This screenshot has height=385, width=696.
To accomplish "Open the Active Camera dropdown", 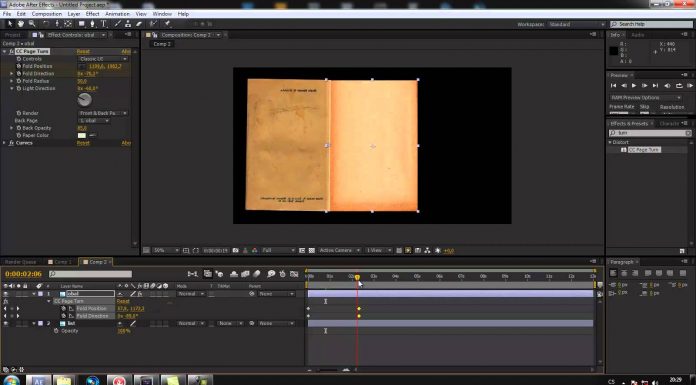I will coord(339,250).
